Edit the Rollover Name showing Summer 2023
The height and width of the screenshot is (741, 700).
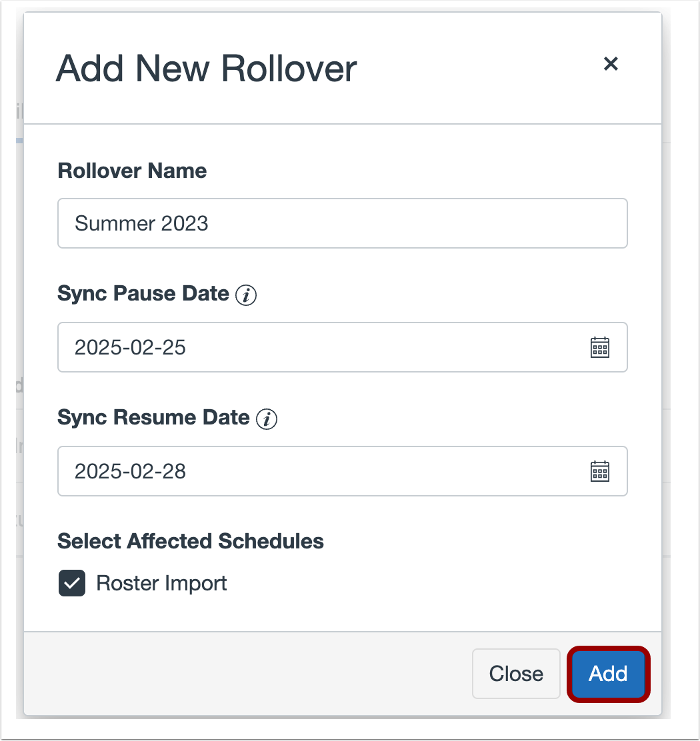343,223
